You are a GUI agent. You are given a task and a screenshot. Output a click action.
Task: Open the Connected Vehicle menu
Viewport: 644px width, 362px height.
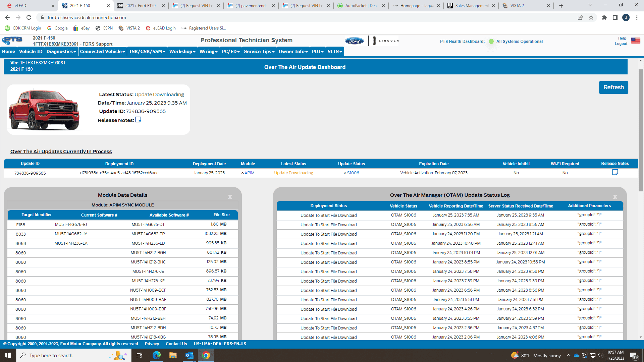tap(102, 51)
